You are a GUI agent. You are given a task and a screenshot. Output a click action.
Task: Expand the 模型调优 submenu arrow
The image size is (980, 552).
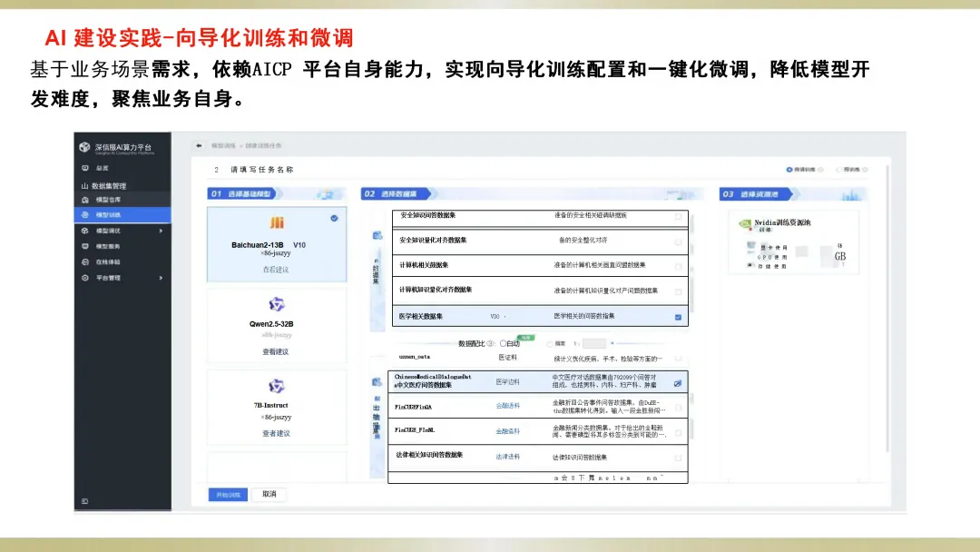[161, 231]
